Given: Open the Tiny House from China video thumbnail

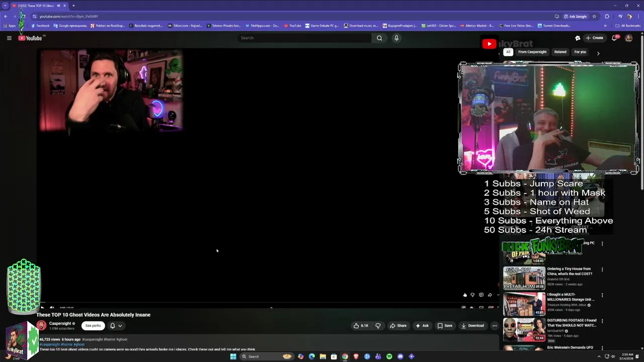Looking at the screenshot, I should click(x=524, y=278).
